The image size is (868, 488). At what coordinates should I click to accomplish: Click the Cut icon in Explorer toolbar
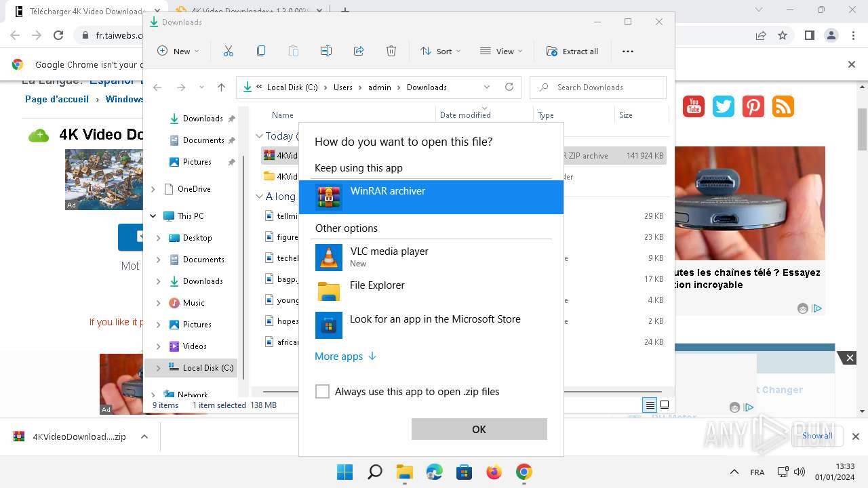point(229,51)
